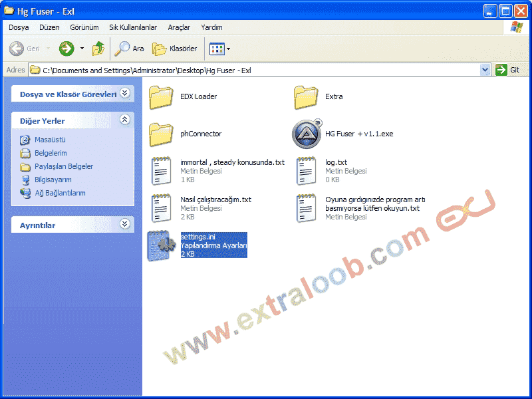The image size is (532, 399).
Task: Click the Git go button
Action: (x=507, y=70)
